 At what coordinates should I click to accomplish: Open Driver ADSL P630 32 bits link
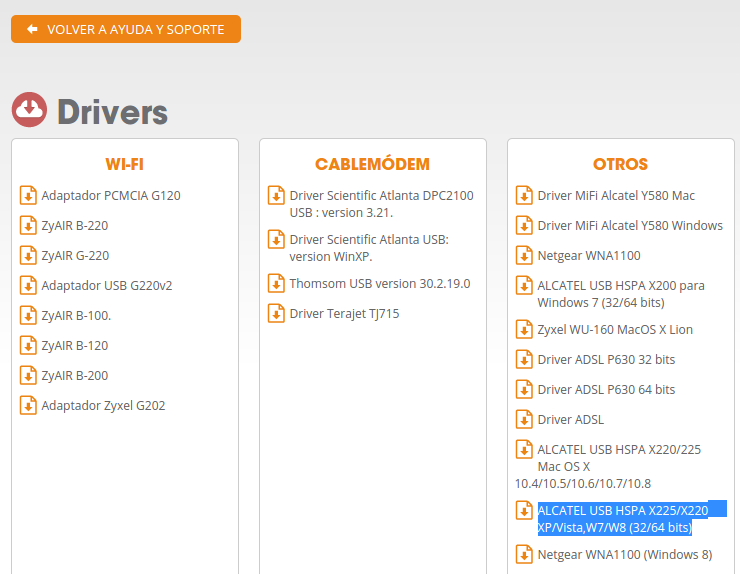click(x=606, y=360)
